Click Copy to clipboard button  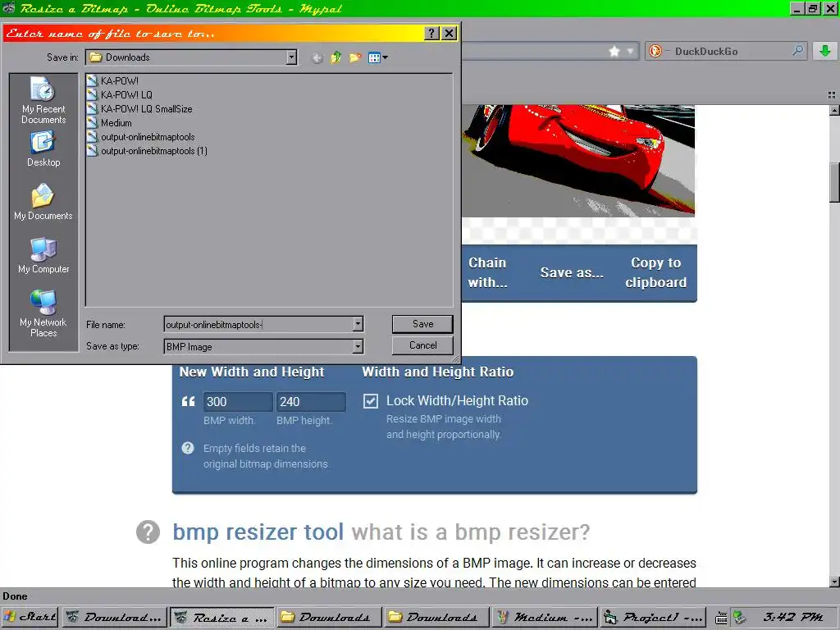point(655,272)
